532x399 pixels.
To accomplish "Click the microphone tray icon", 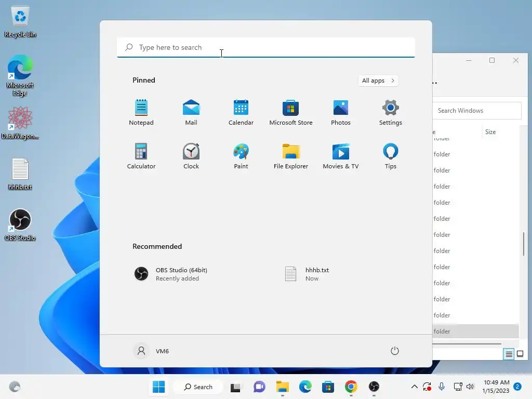I will coord(442,387).
